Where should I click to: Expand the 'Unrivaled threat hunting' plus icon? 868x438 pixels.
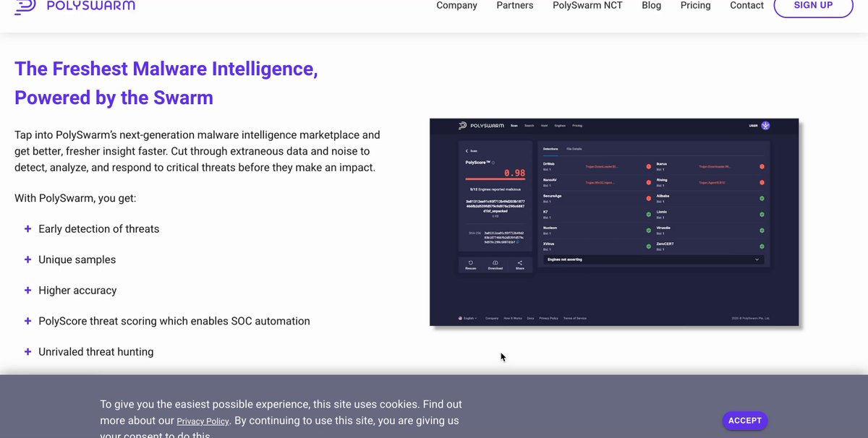tap(27, 351)
